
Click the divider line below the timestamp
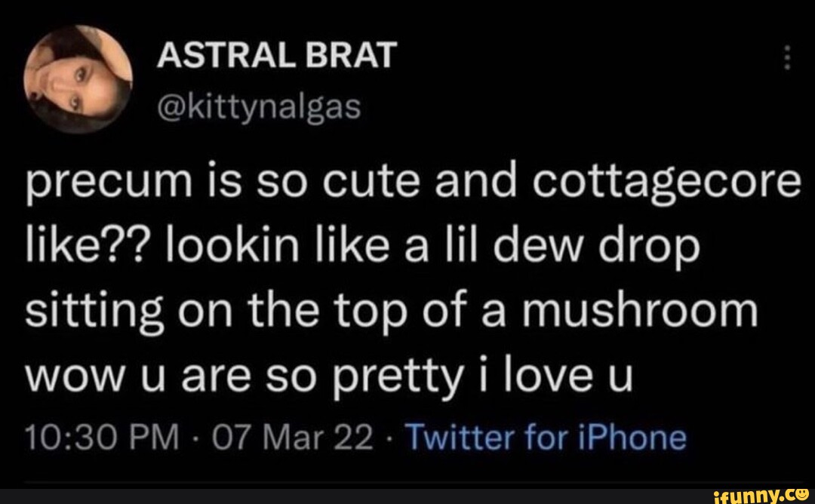pos(407,481)
